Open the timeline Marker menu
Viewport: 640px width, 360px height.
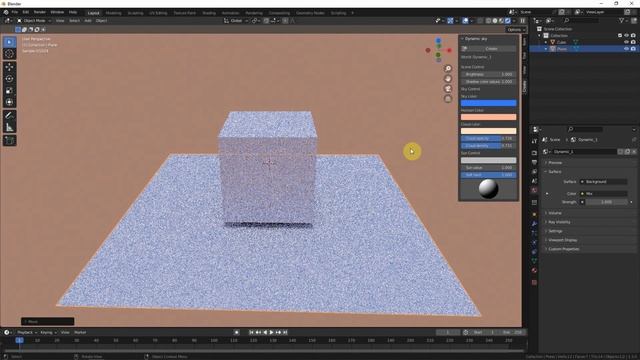[x=80, y=332]
